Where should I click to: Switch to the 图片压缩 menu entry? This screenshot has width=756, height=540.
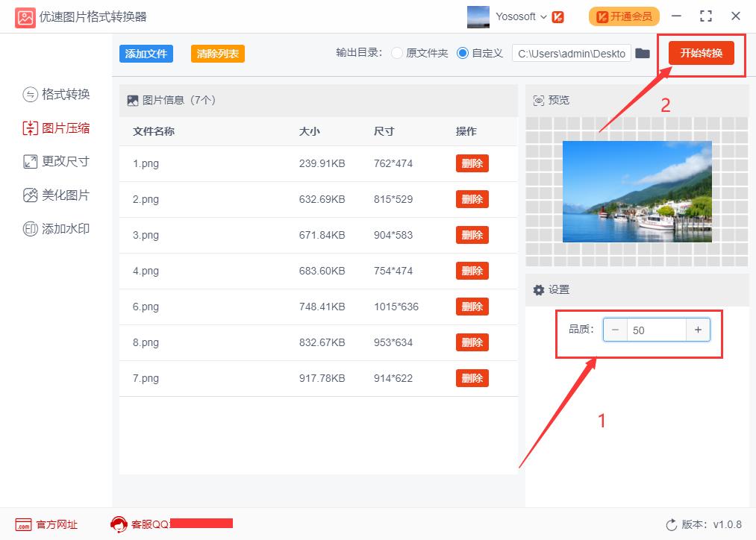click(x=64, y=128)
